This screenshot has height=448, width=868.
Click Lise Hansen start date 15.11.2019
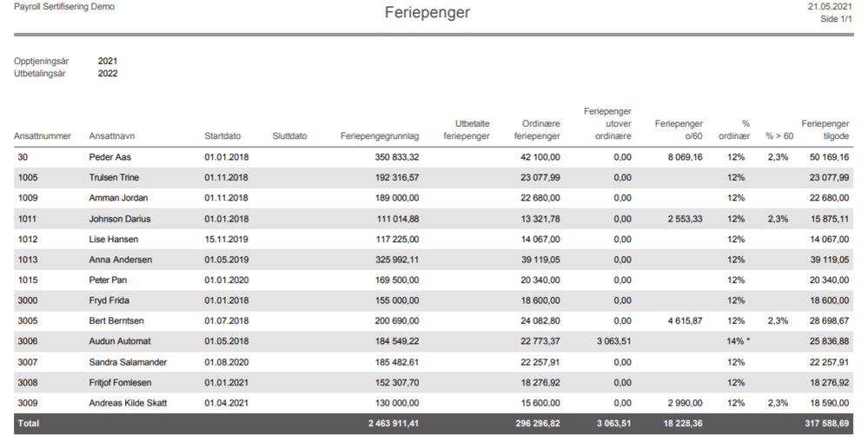tap(226, 240)
